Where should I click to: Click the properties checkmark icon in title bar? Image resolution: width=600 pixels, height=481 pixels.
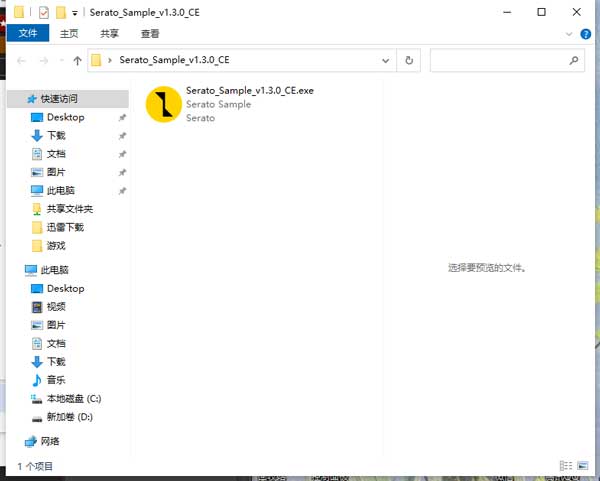[x=44, y=13]
